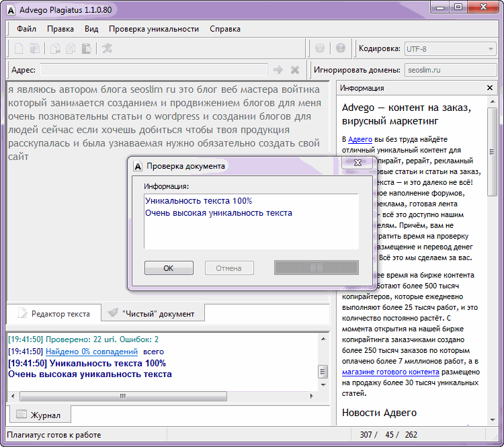This screenshot has width=504, height=447.
Task: Switch to the "Чистый" документ tab
Action: coord(153,313)
